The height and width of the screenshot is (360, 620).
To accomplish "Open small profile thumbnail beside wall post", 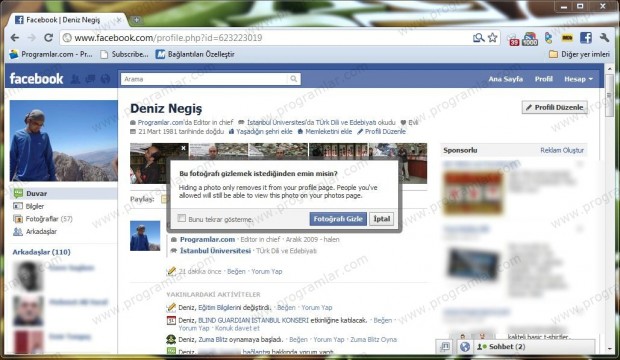I will (x=145, y=236).
